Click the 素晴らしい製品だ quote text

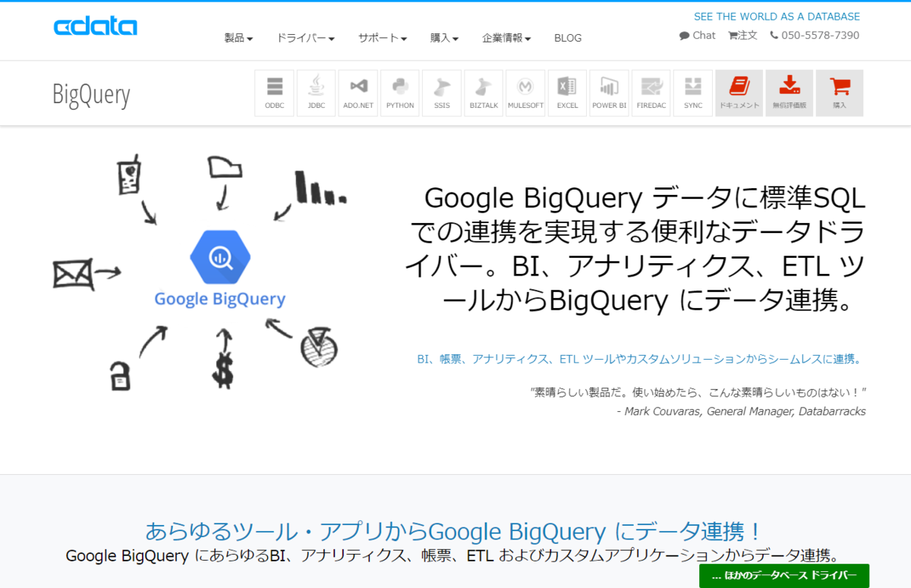click(698, 392)
